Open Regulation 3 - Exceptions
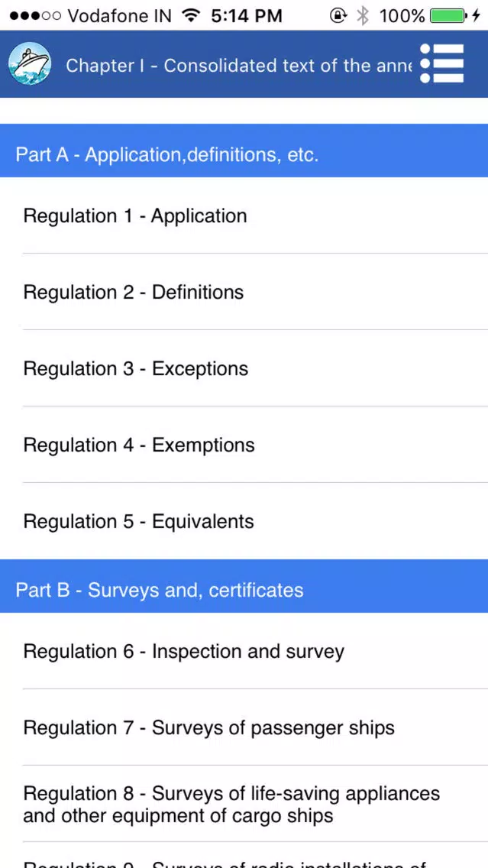488x868 pixels. point(244,368)
